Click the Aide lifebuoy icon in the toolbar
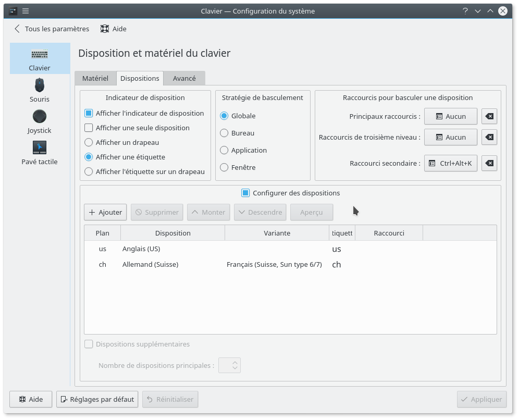519x420 pixels. [105, 29]
